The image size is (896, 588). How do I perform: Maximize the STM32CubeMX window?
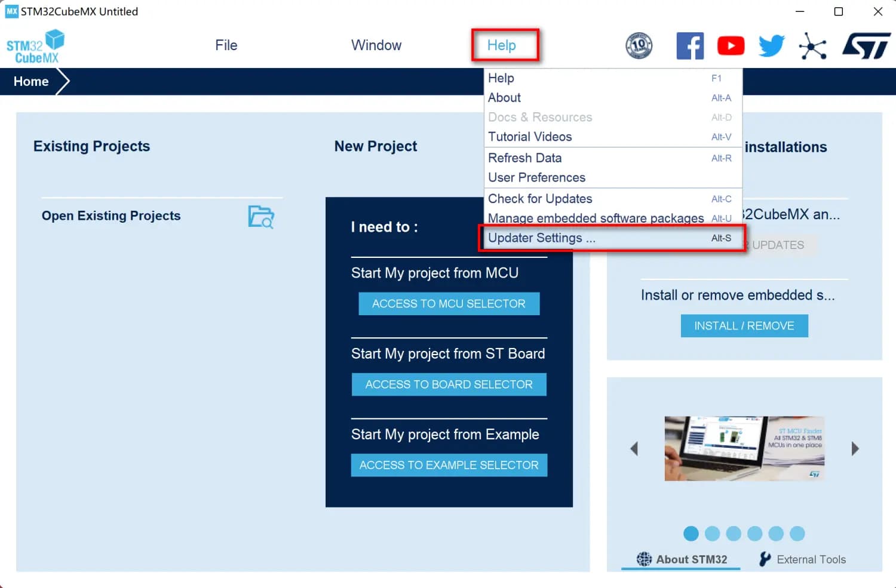pos(839,12)
